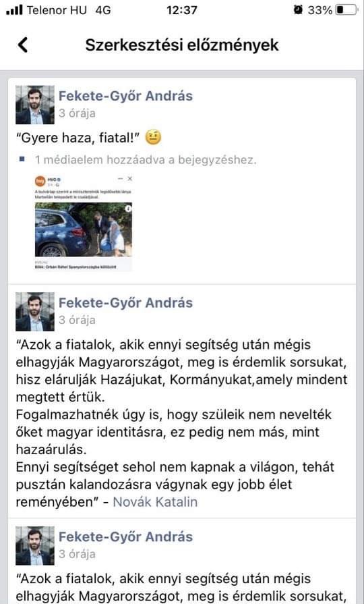Tap "1 médiaelem hozzáadva a bejegyzéshez" note

coord(146,160)
